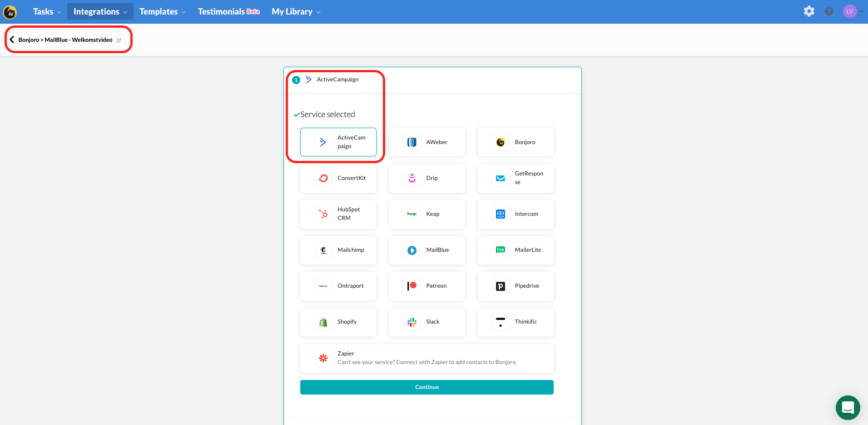
Task: Click the Bonjoro bear logo in the navbar
Action: tap(10, 12)
